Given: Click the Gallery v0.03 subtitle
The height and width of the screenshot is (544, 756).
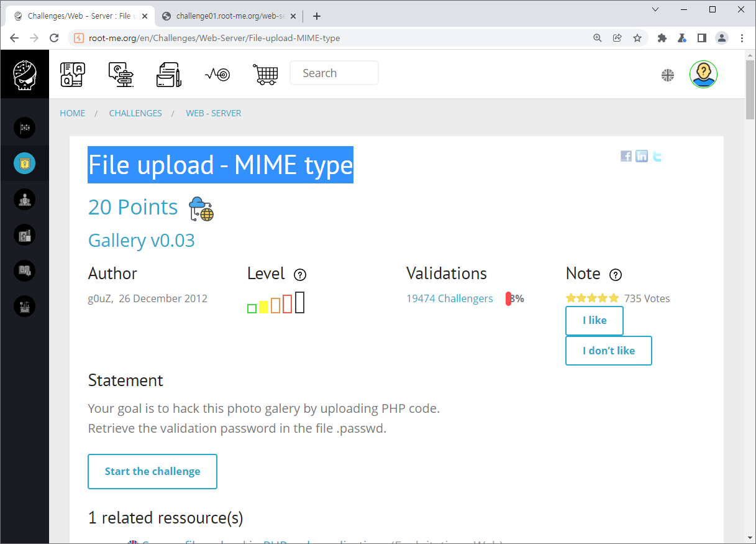Looking at the screenshot, I should [x=142, y=240].
